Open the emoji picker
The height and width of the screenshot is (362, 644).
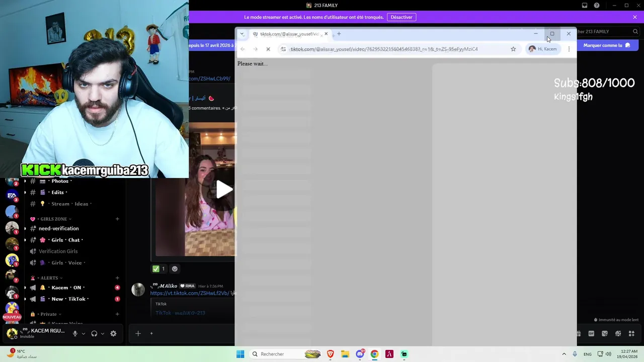tap(618, 333)
